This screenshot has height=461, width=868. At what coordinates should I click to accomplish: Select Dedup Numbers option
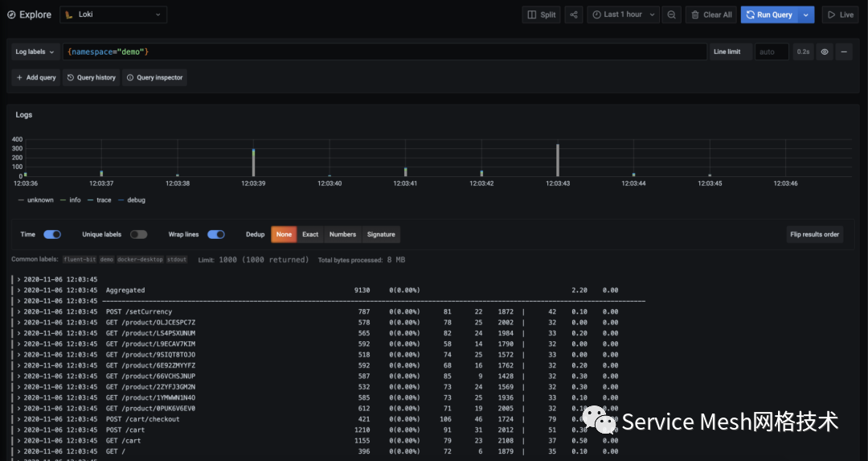pos(342,234)
